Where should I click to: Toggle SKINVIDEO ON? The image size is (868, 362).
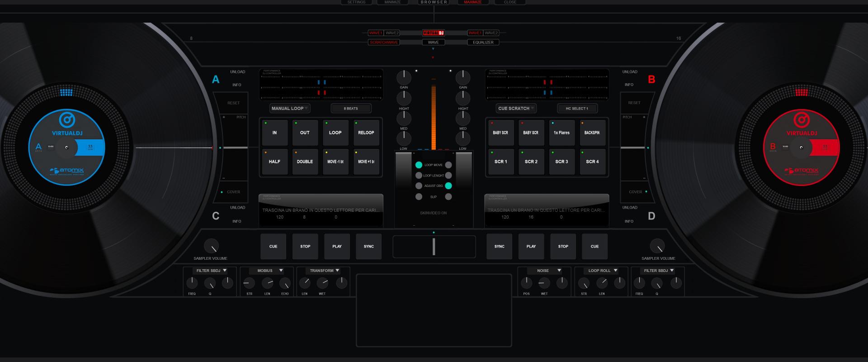pyautogui.click(x=433, y=213)
